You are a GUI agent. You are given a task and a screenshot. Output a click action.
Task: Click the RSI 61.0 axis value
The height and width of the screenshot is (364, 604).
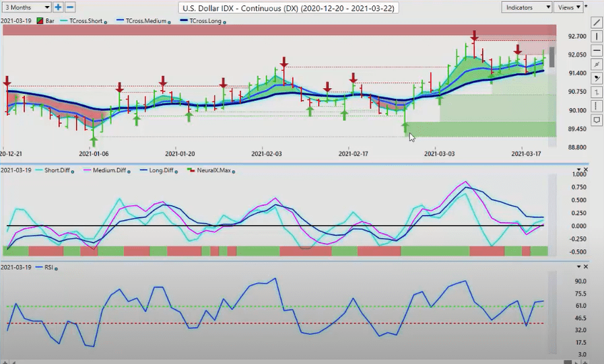pyautogui.click(x=580, y=306)
